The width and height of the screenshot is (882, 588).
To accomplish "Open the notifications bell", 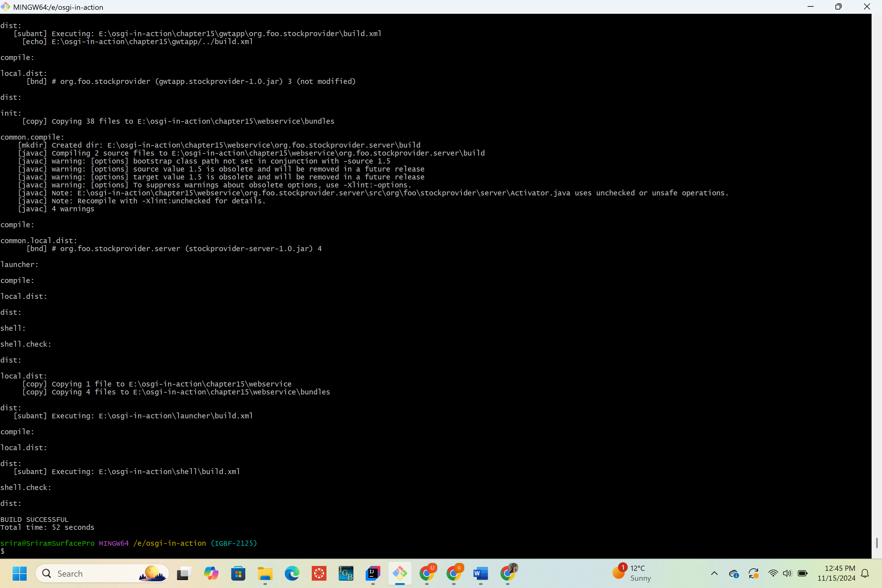I will (865, 573).
